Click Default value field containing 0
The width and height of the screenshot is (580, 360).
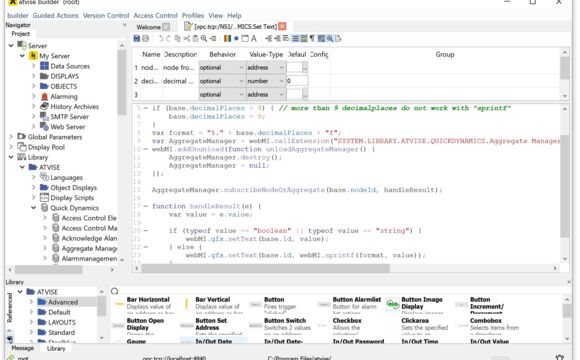[297, 81]
